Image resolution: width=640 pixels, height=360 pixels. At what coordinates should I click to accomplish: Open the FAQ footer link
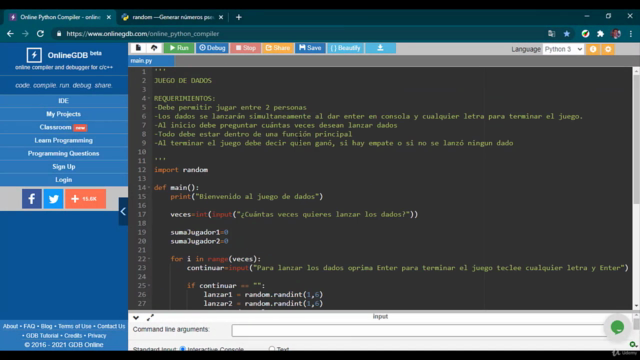29,326
